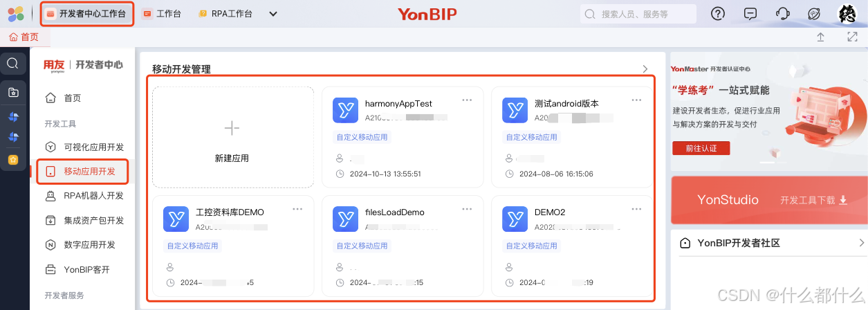The width and height of the screenshot is (868, 310).
Task: Click the colorful app launcher icon
Action: [15, 14]
